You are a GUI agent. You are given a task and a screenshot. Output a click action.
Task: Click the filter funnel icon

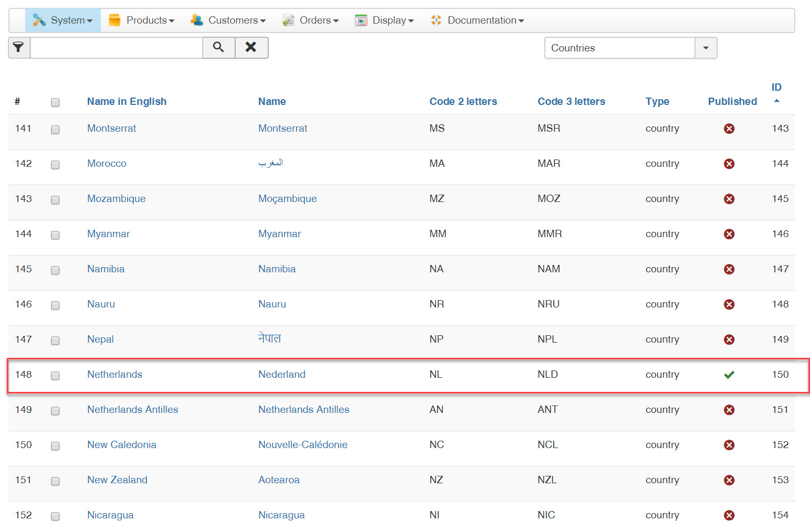coord(19,48)
